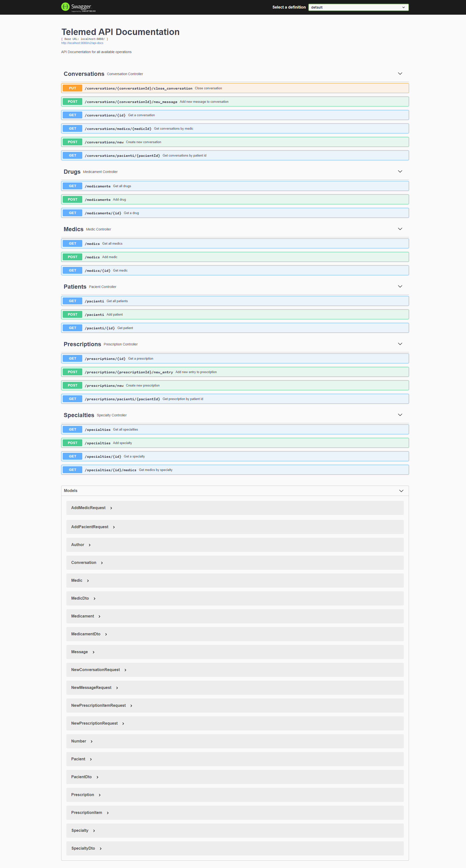Expand the GET /pacienti/{id} operation

(x=235, y=328)
